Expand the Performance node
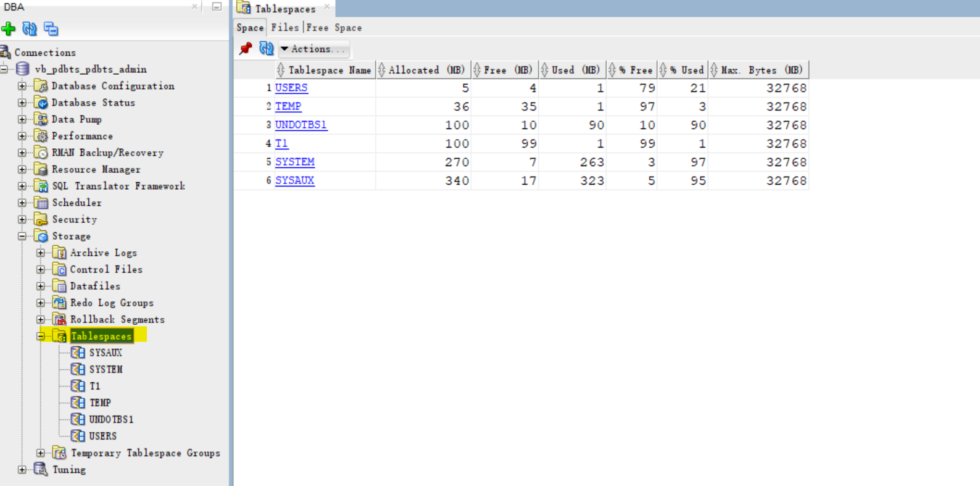 click(x=22, y=136)
